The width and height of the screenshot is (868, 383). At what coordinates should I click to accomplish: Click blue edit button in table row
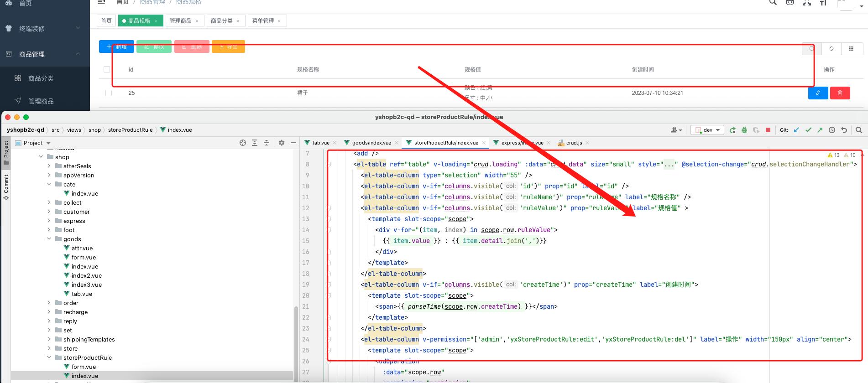(818, 93)
